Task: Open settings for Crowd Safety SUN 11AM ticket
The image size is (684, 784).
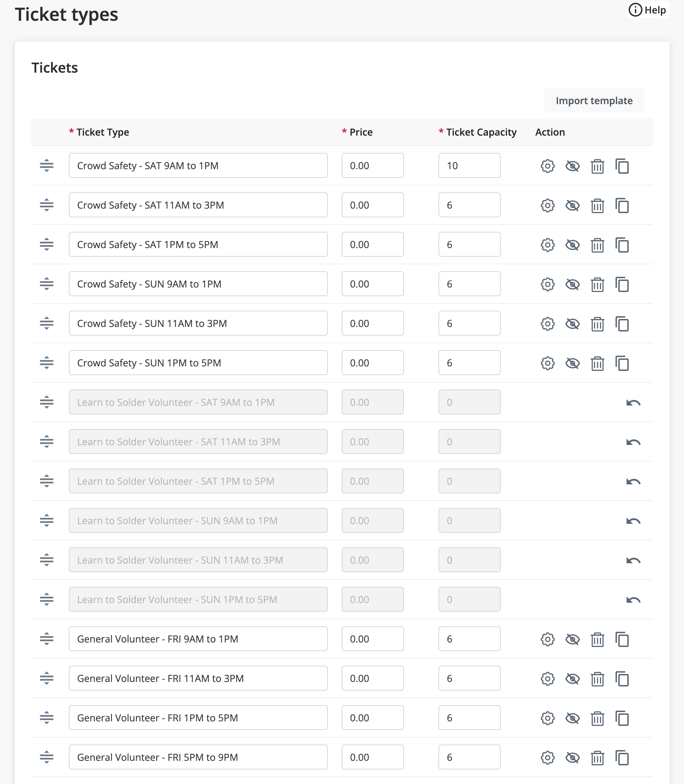Action: [547, 323]
